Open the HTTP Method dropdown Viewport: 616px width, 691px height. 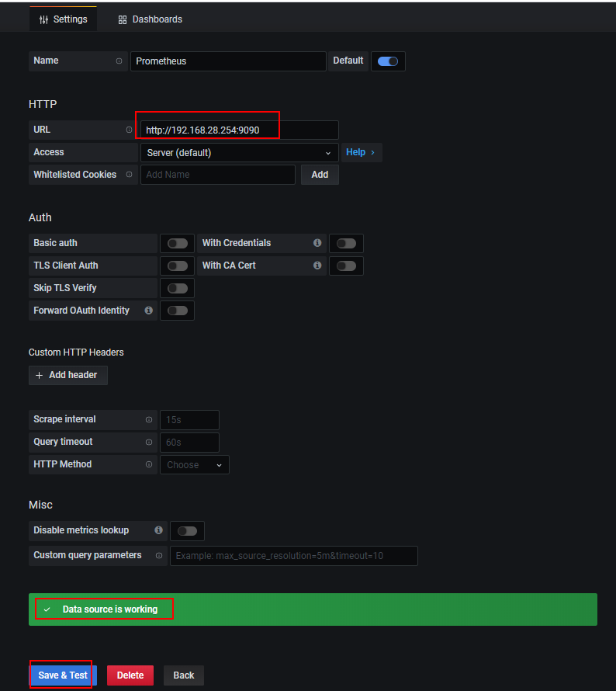[x=195, y=465]
